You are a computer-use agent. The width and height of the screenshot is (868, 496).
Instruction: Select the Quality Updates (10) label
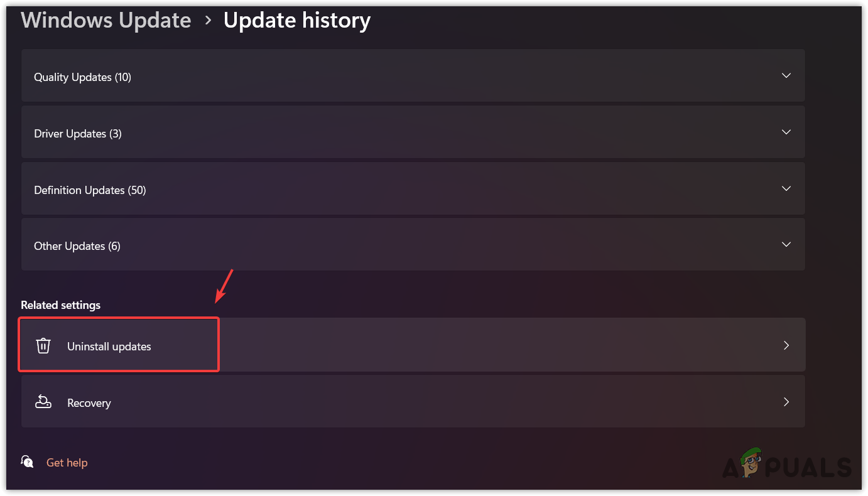click(82, 77)
